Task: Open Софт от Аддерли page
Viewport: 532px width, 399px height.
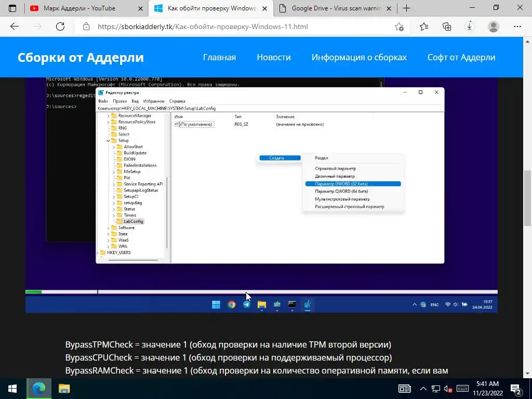Action: [x=461, y=57]
